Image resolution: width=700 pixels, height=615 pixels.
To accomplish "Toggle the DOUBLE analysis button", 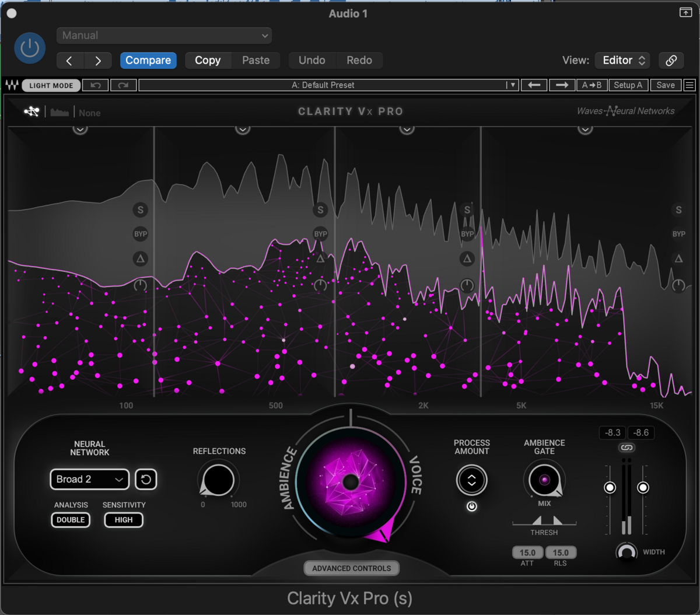I will tap(71, 520).
